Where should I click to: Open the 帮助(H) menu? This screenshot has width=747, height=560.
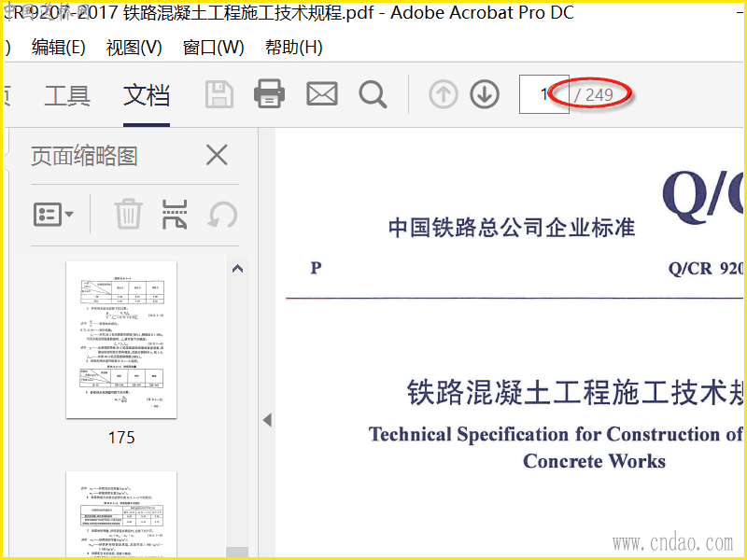294,48
